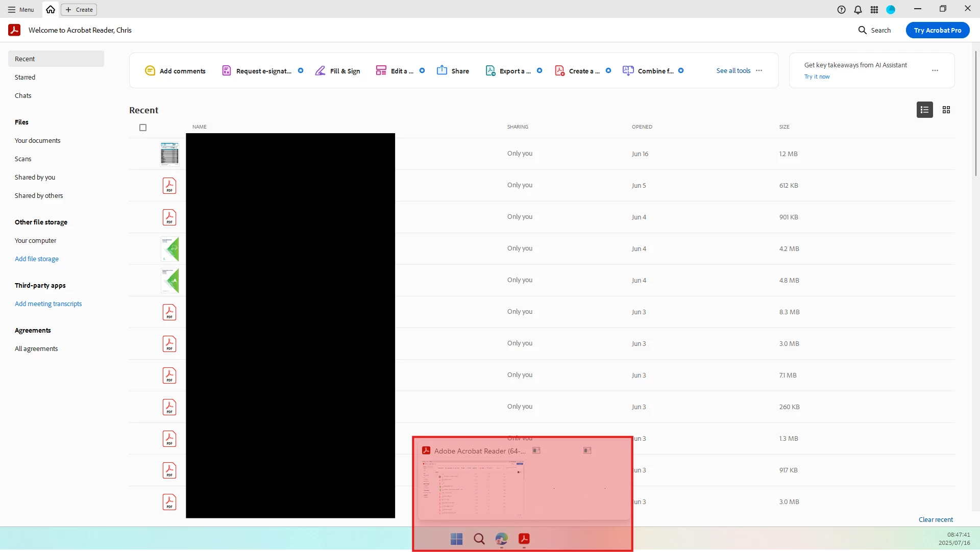Click the Try Acrobat Pro button
Image resolution: width=980 pixels, height=552 pixels.
click(937, 30)
